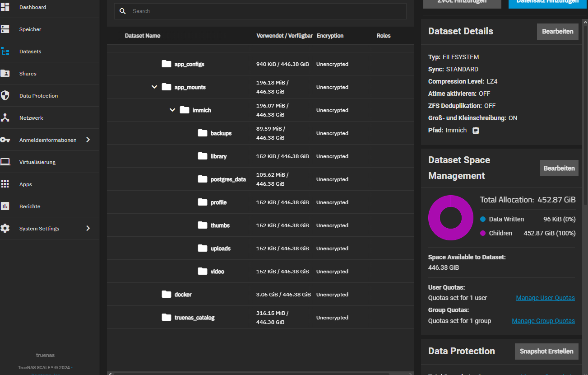Click the Speicher storage icon

[5, 29]
